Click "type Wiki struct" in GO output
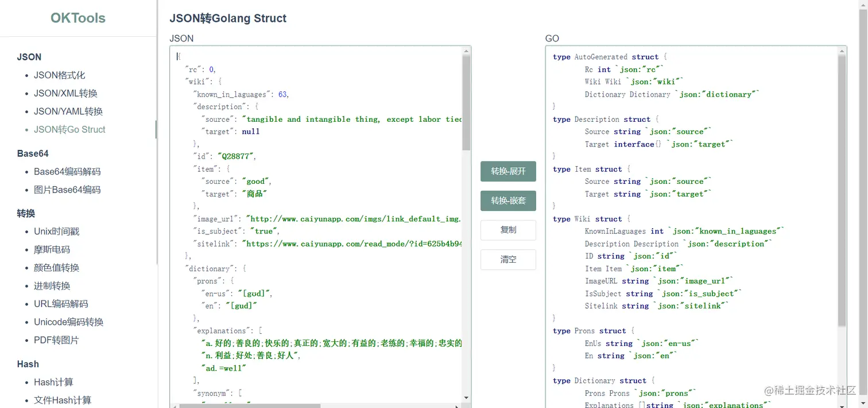The image size is (868, 408). point(591,219)
